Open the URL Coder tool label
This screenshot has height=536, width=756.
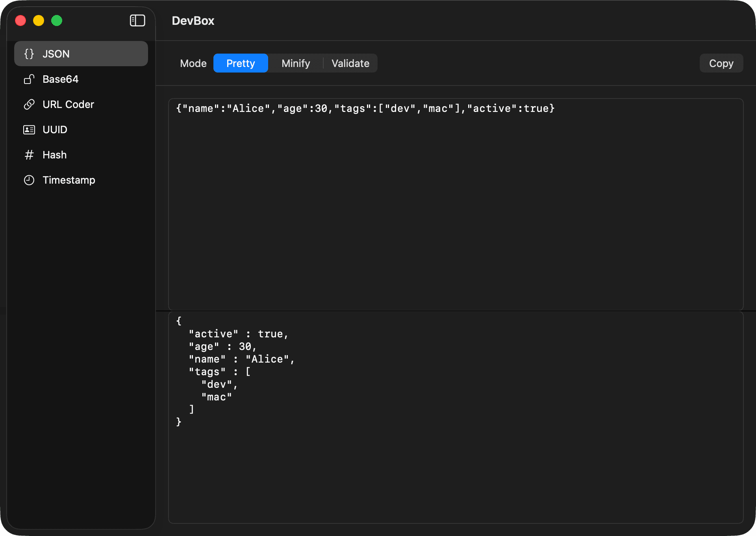[68, 104]
